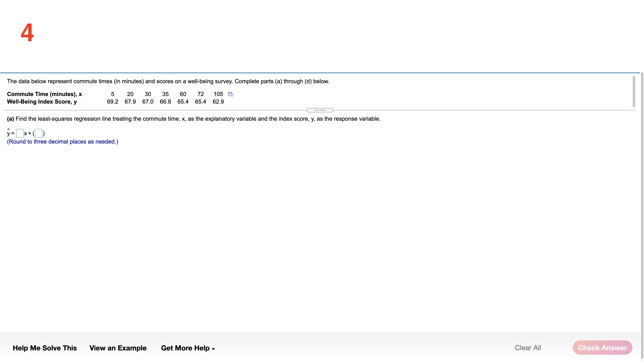Open data table popup icon beside 105

tap(231, 94)
